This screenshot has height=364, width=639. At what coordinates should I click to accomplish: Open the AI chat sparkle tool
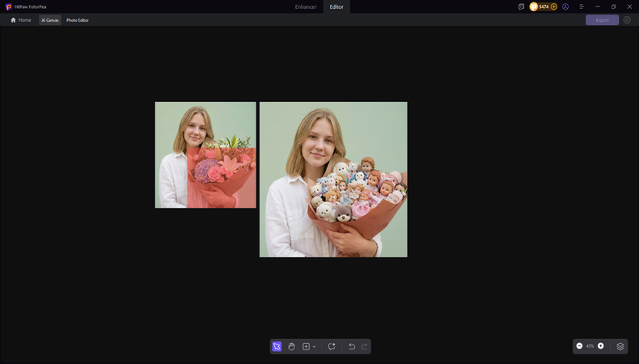(332, 346)
